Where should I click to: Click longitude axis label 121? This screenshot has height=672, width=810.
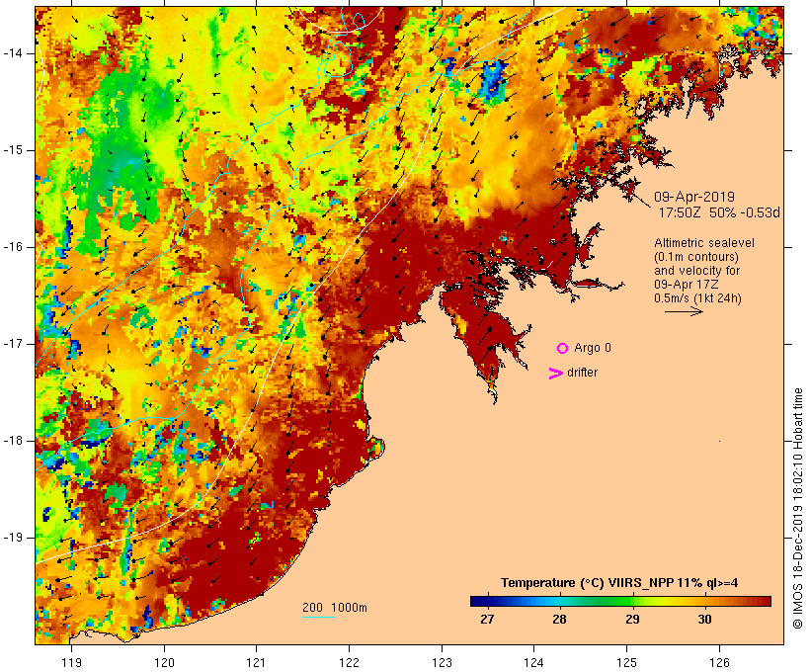point(256,663)
